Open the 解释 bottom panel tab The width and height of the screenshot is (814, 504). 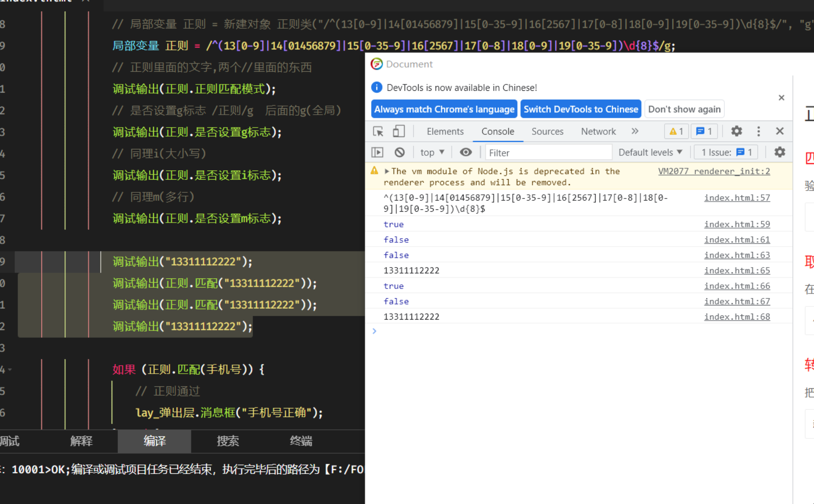pos(81,441)
